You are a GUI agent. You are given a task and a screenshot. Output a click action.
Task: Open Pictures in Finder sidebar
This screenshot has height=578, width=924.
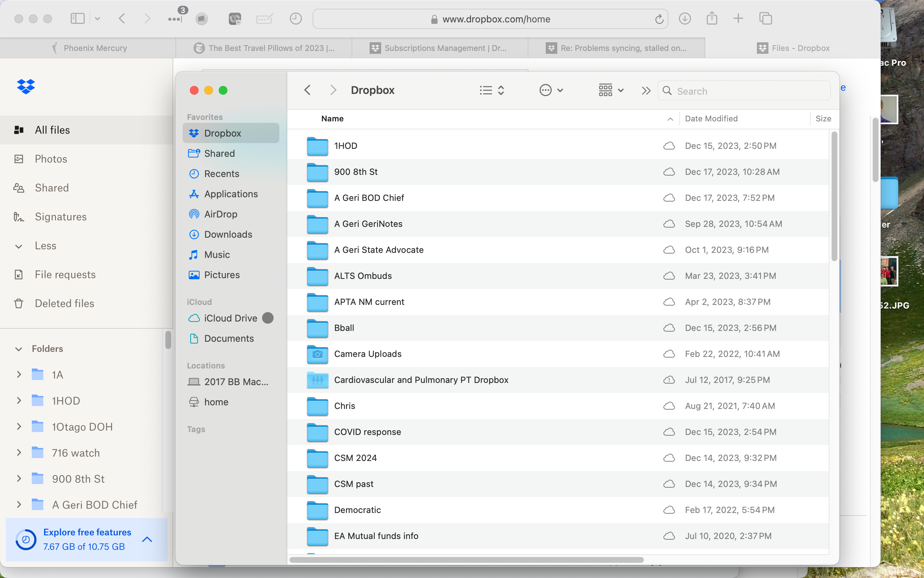coord(231,275)
